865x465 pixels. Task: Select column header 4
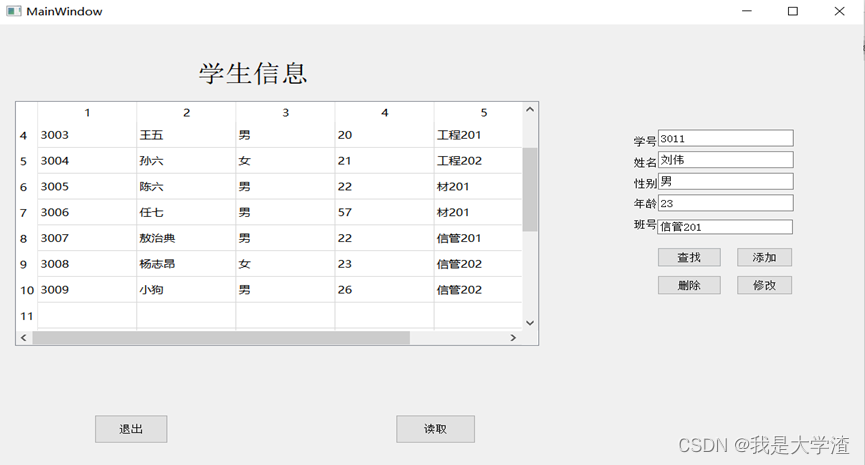click(x=385, y=113)
